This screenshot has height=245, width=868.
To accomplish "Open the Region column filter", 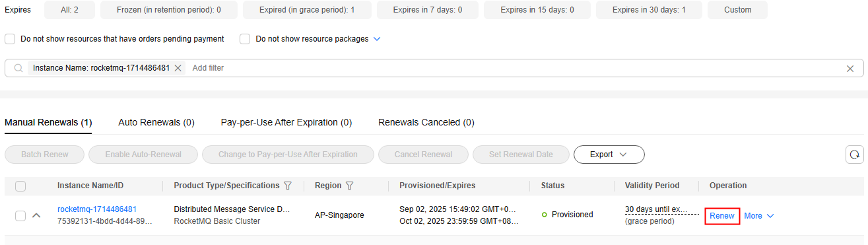I will pyautogui.click(x=349, y=186).
